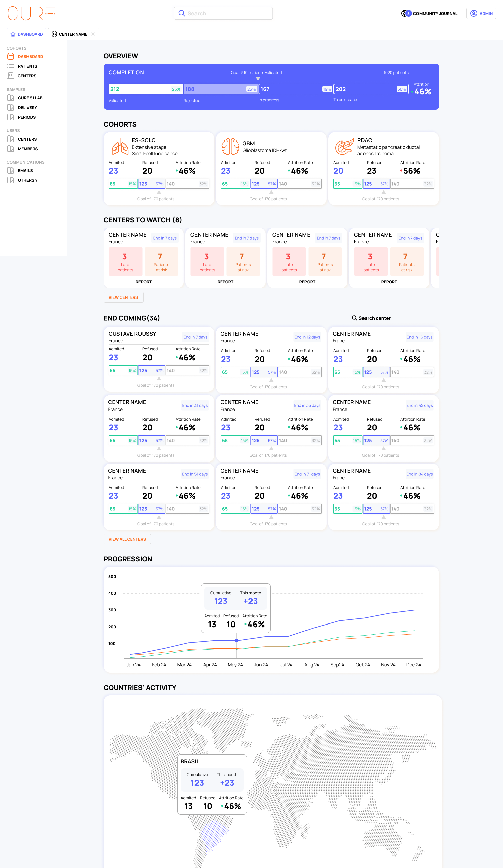Screen dimensions: 503x868
Task: Click the PDAC pancreas cohort icon
Action: [344, 146]
